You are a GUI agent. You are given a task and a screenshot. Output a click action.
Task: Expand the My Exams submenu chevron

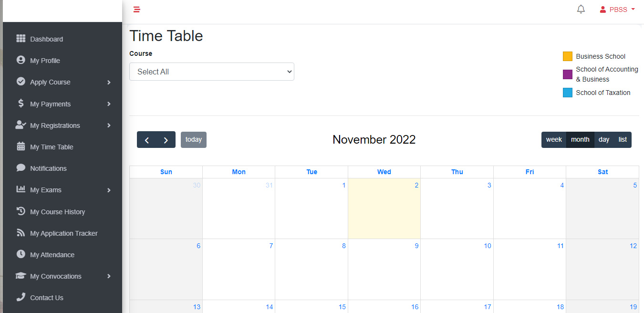(109, 190)
